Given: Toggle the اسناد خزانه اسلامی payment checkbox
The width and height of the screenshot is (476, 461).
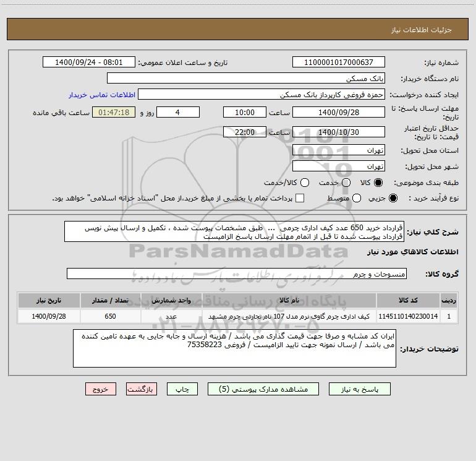Looking at the screenshot, I should click(x=300, y=198).
